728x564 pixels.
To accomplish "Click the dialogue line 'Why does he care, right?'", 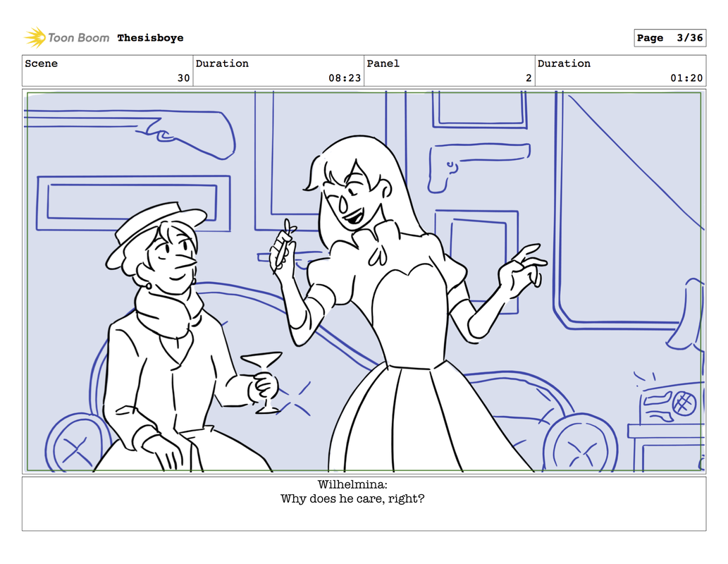I will tap(352, 499).
